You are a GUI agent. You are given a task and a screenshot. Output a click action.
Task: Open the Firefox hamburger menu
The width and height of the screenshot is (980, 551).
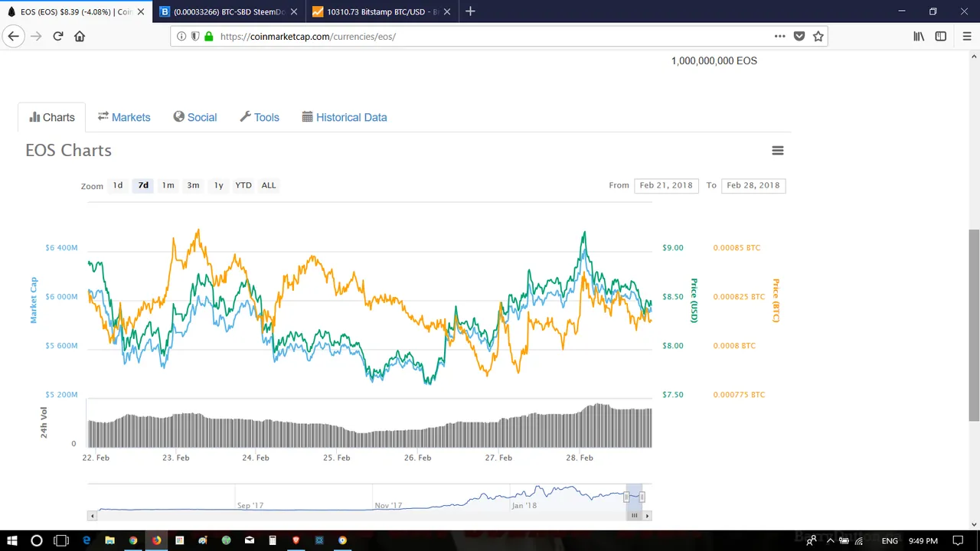coord(967,36)
